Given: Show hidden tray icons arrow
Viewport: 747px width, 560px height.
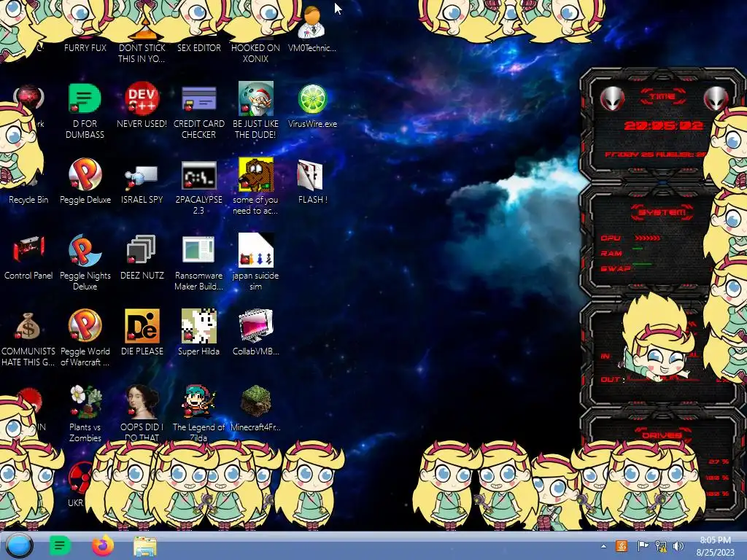Looking at the screenshot, I should pyautogui.click(x=603, y=546).
